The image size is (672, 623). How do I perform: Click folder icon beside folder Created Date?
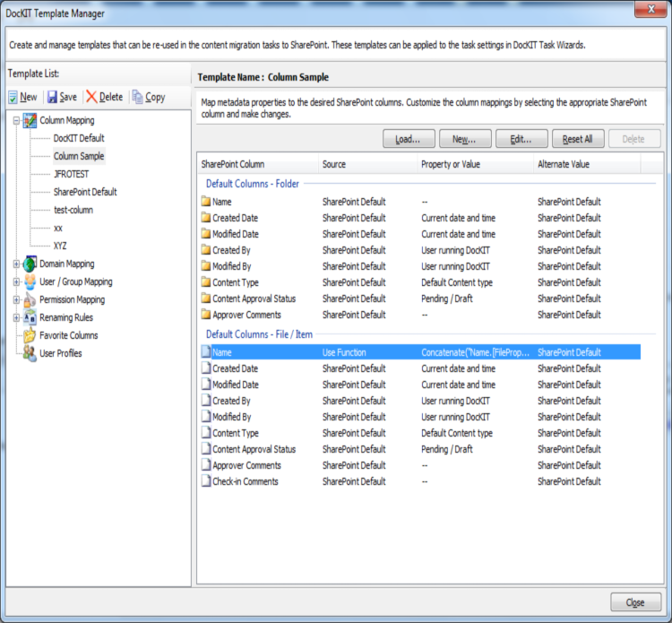(206, 218)
